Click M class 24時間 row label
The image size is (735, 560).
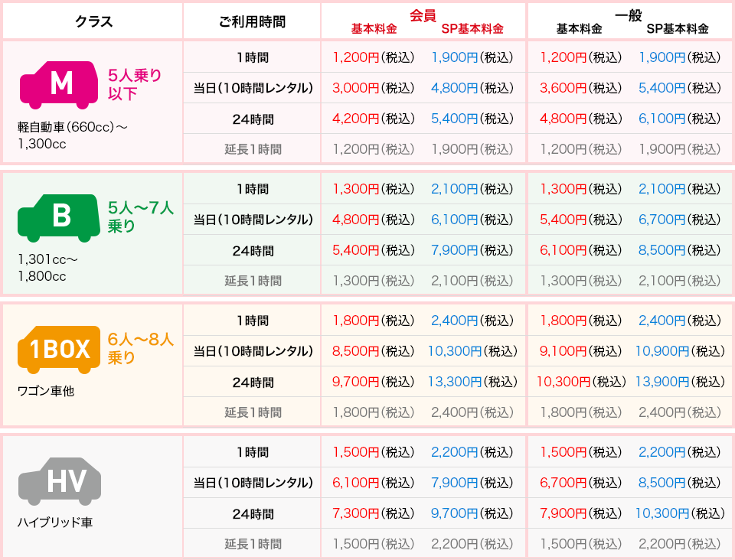(x=253, y=119)
